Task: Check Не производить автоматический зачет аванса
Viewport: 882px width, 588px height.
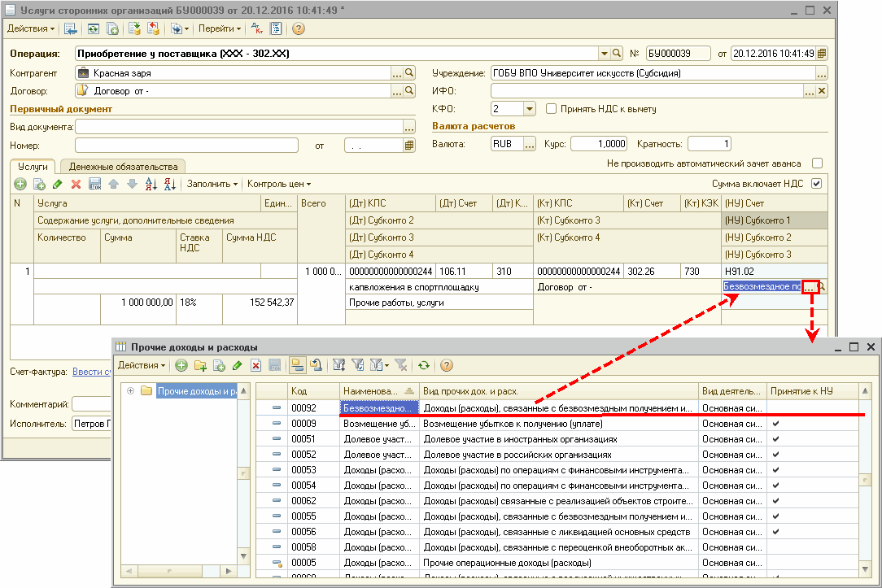Action: (x=817, y=163)
